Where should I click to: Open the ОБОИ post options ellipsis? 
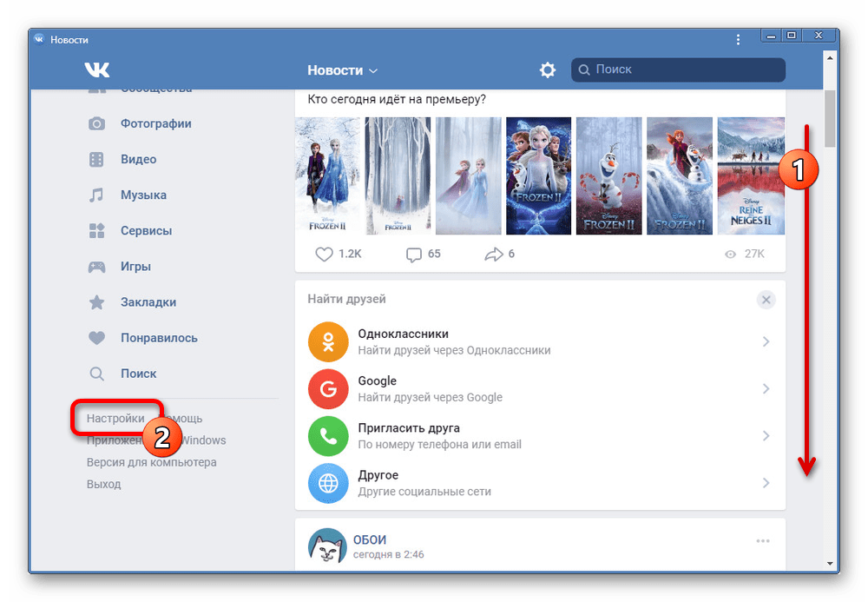(763, 541)
